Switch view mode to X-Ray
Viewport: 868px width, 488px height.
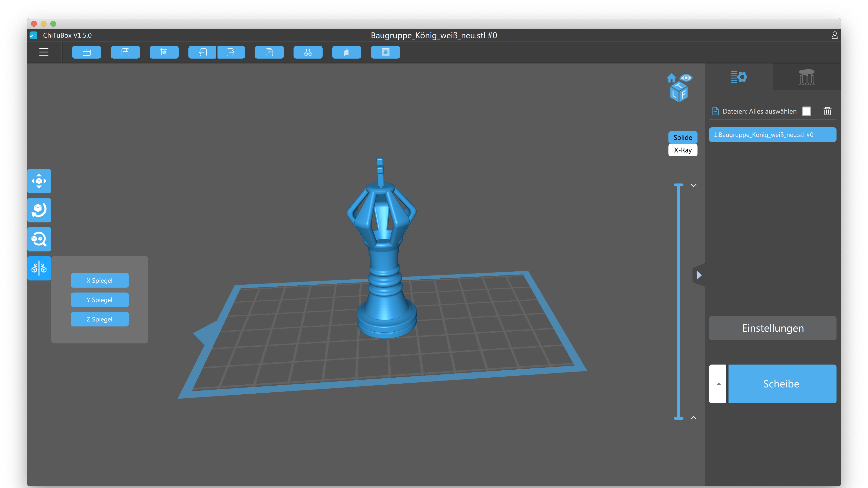(x=683, y=150)
